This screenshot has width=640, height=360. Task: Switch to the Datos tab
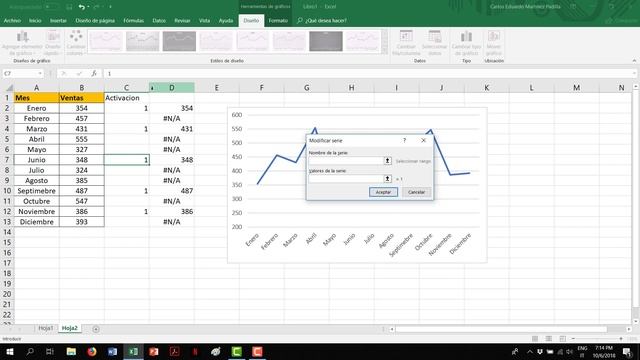pos(159,20)
